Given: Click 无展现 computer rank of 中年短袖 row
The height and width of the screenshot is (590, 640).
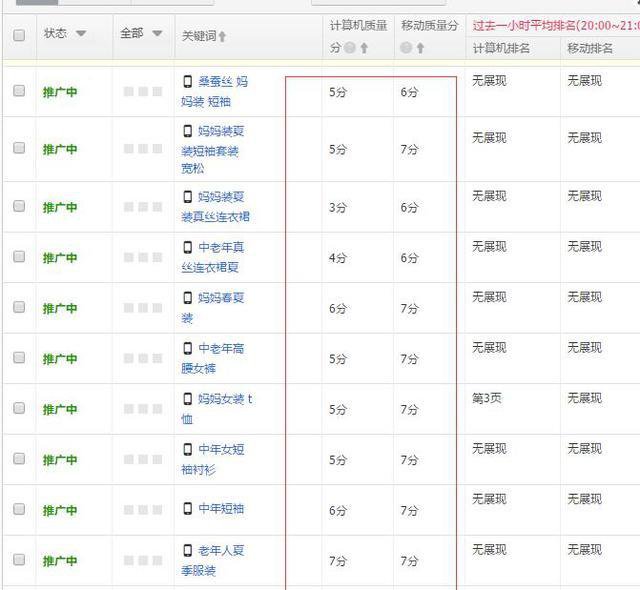Looking at the screenshot, I should 489,499.
